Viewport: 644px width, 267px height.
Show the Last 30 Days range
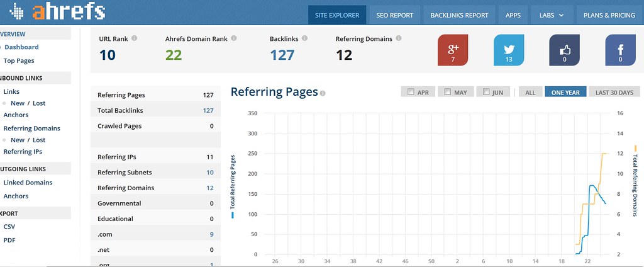(614, 92)
